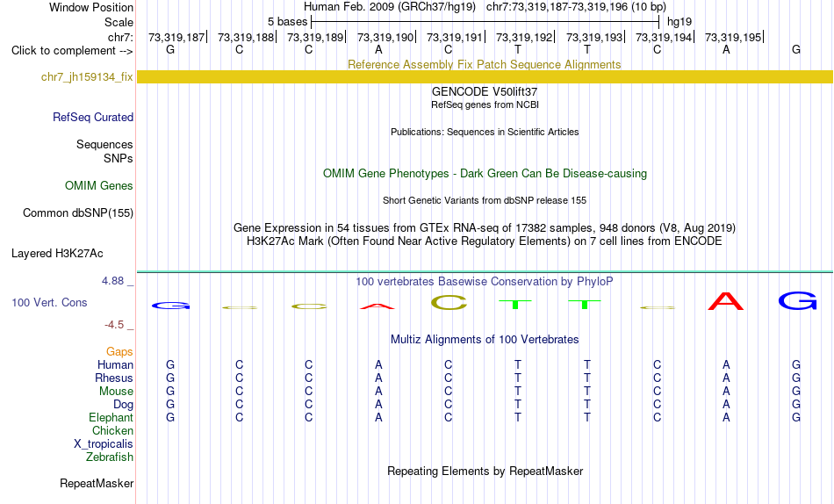Click the 'Click to complement -->' label
Viewport: 834px width, 504px height.
point(72,51)
